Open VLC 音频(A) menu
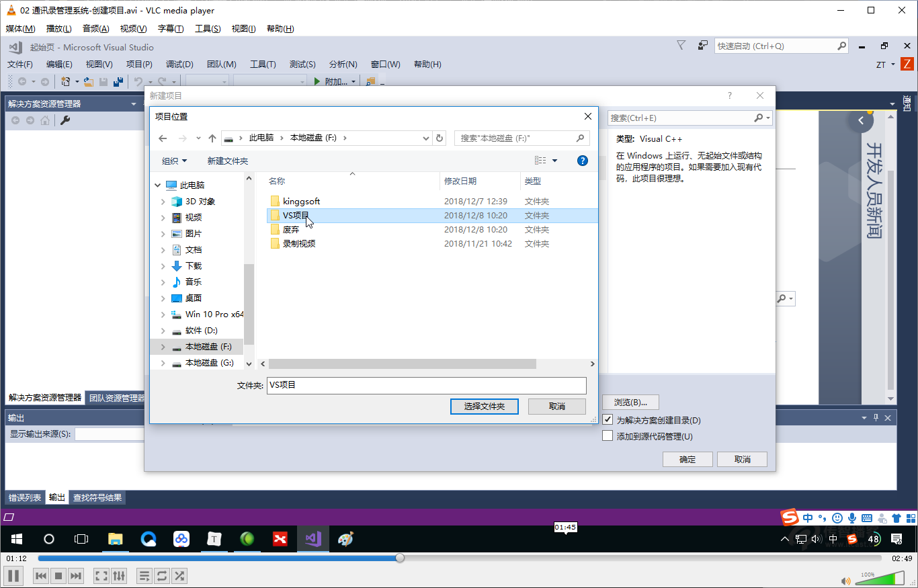The height and width of the screenshot is (588, 918). click(x=95, y=28)
